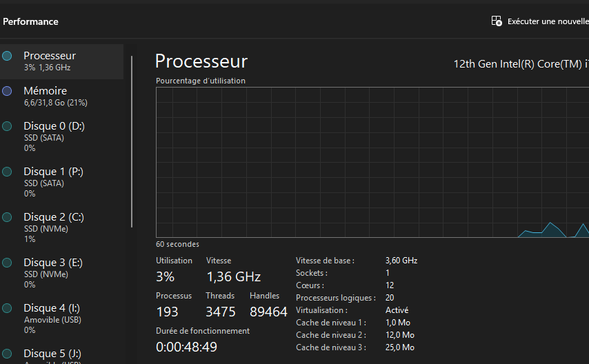This screenshot has width=589, height=364.
Task: Click the CPU usage percentage graph
Action: pyautogui.click(x=372, y=162)
